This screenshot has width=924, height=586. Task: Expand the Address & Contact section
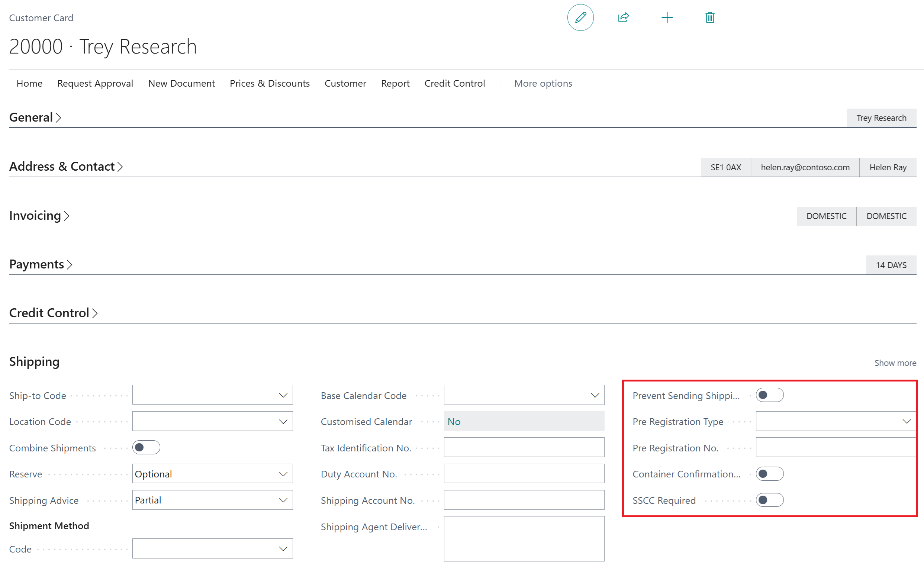click(66, 167)
